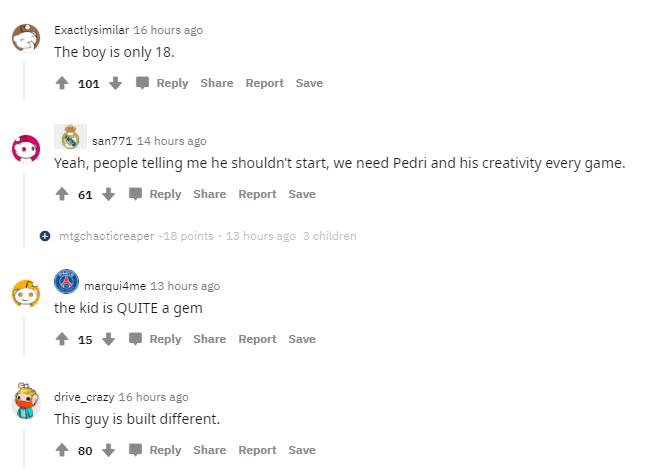Open Exactlysimilar's user profile

(91, 30)
